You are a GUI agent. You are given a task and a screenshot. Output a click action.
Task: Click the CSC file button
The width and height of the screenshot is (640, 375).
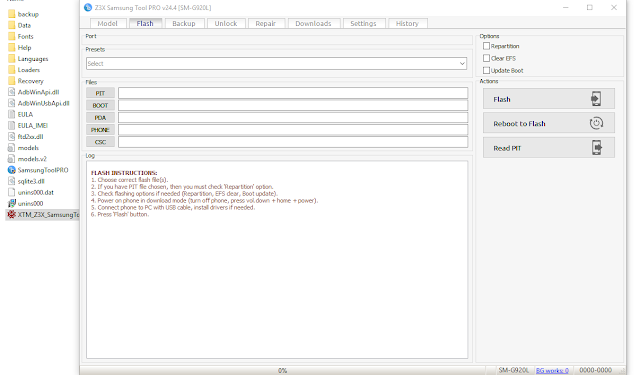click(100, 142)
